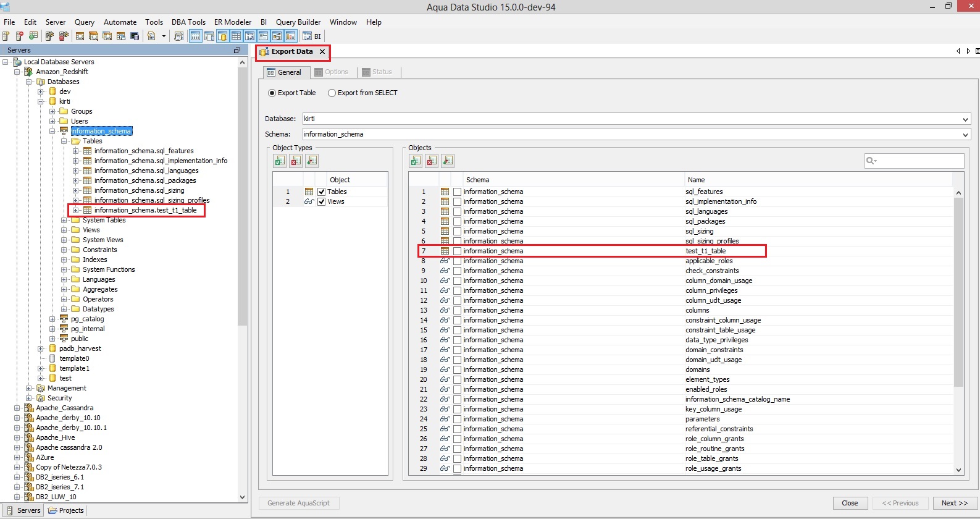Screen dimensions: 980x519
Task: Open the Query Builder menu
Action: click(x=298, y=22)
